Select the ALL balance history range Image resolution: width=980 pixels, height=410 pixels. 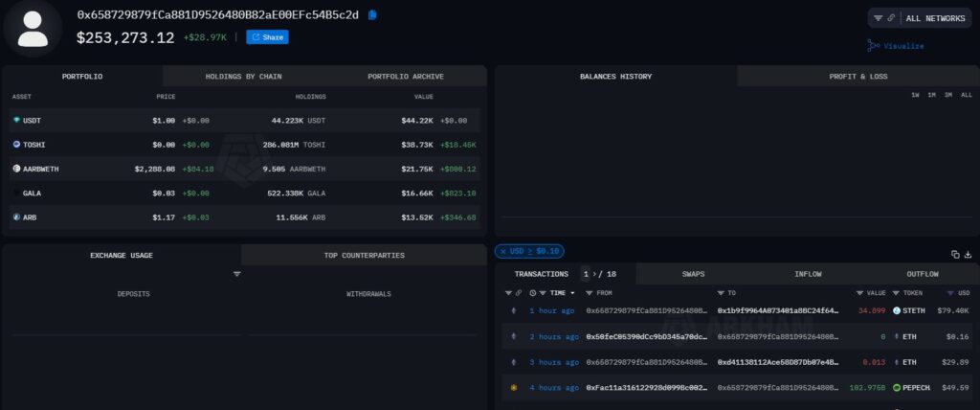967,95
